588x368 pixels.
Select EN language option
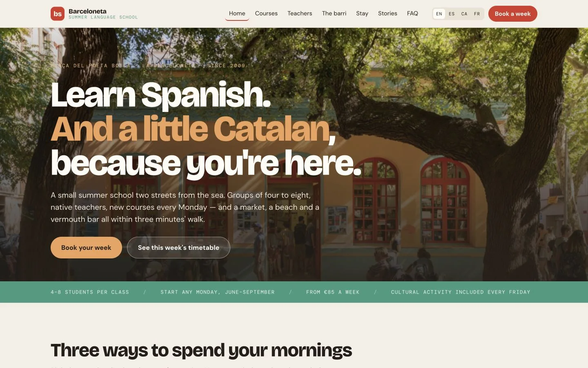tap(439, 14)
